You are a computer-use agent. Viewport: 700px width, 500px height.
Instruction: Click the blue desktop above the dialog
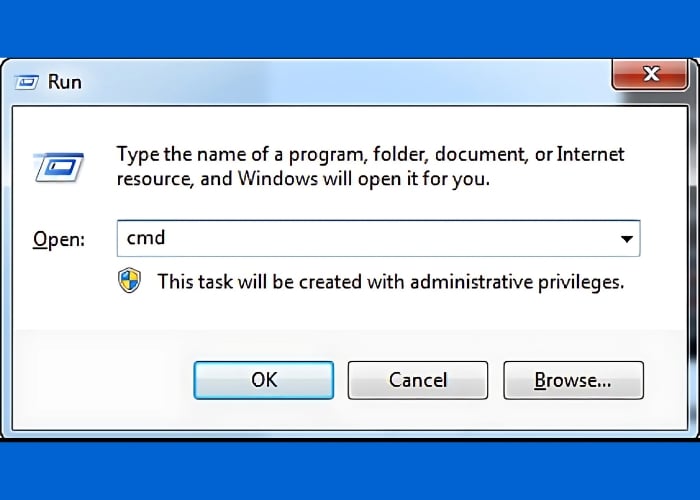(x=350, y=25)
